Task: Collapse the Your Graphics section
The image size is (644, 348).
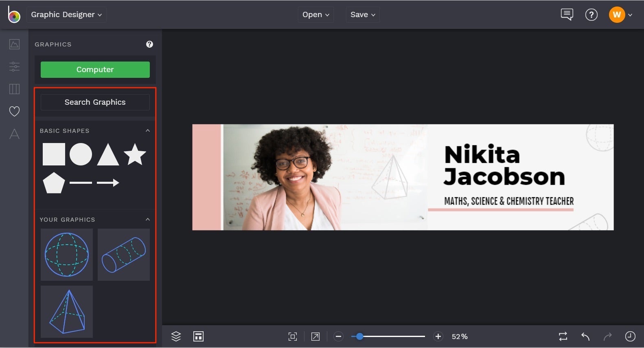Action: click(x=148, y=220)
